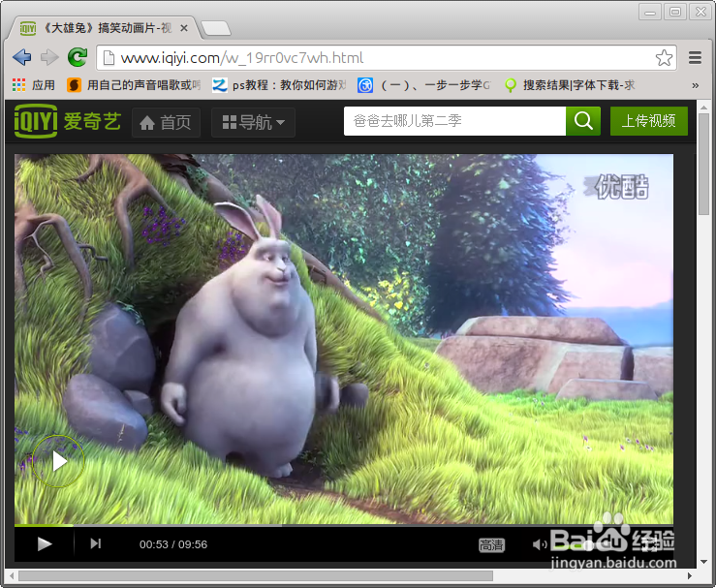The image size is (716, 588).
Task: Open a new browser tab
Action: (216, 28)
